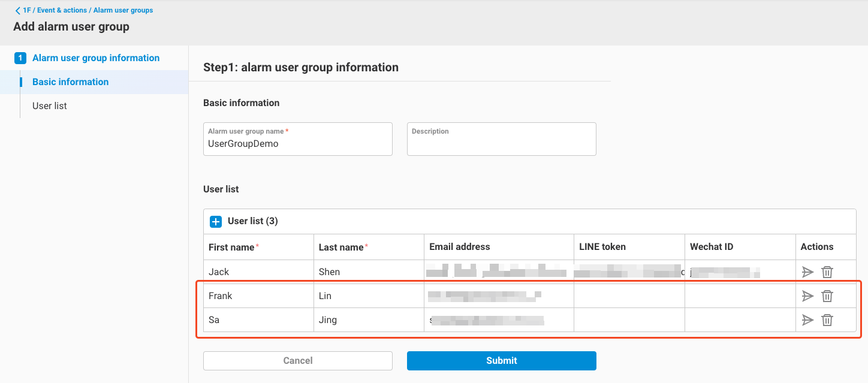Select Alarm user group information step
This screenshot has height=383, width=868.
tap(96, 58)
